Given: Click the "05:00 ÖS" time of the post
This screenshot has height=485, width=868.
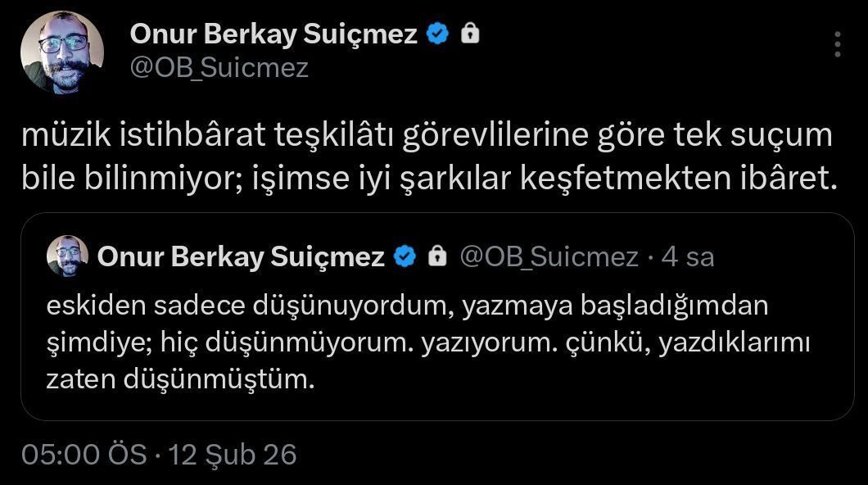Looking at the screenshot, I should point(84,454).
